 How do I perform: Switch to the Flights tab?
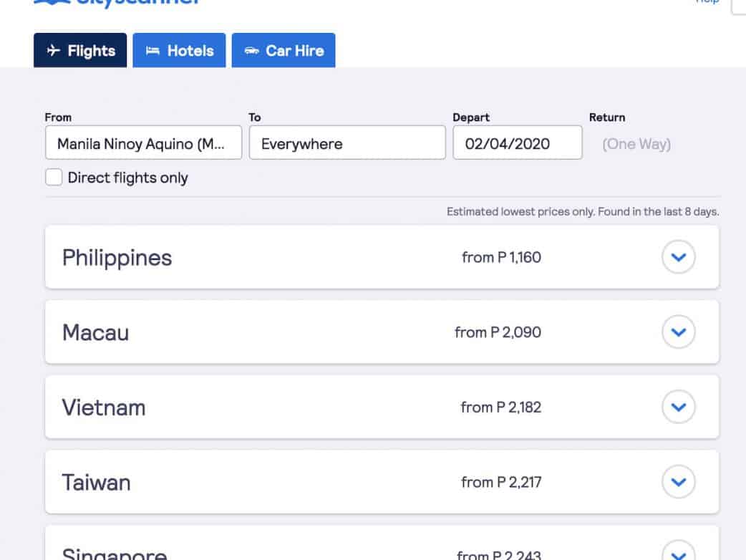(x=80, y=51)
